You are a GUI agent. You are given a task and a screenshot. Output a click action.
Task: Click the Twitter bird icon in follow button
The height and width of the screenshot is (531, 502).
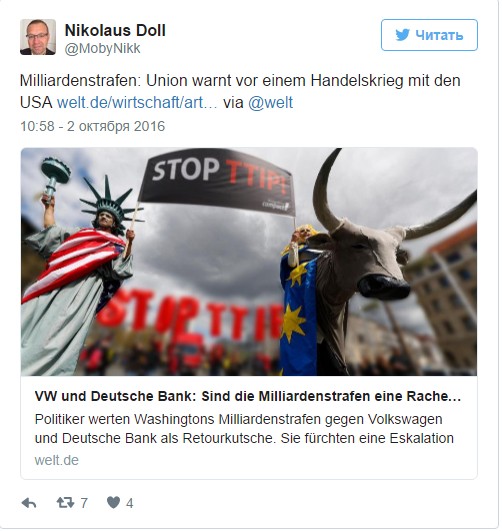click(404, 35)
